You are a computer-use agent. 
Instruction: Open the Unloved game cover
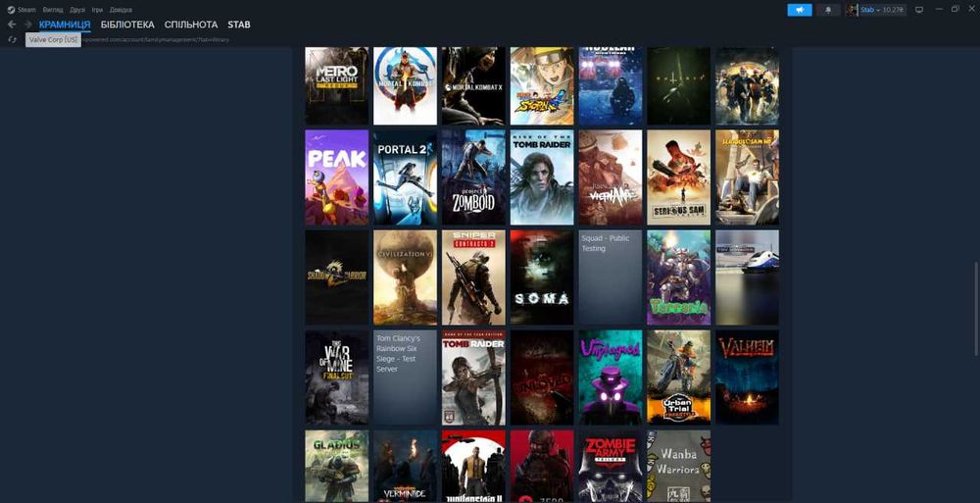(x=542, y=377)
